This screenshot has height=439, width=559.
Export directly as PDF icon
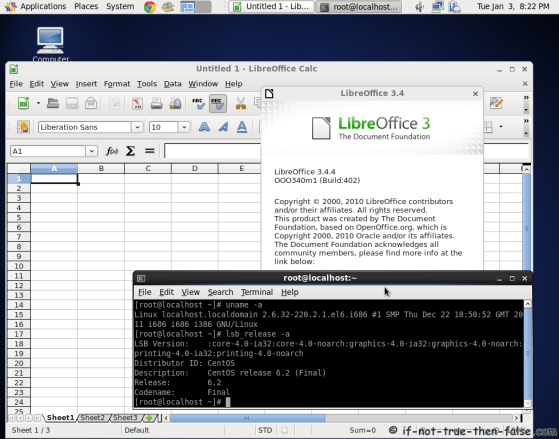point(137,103)
